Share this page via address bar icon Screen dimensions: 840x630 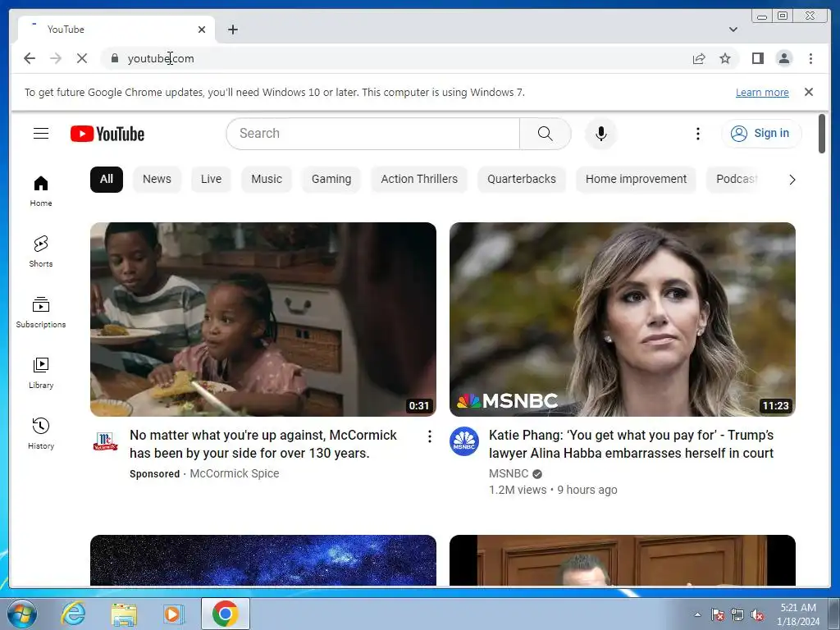[x=699, y=58]
